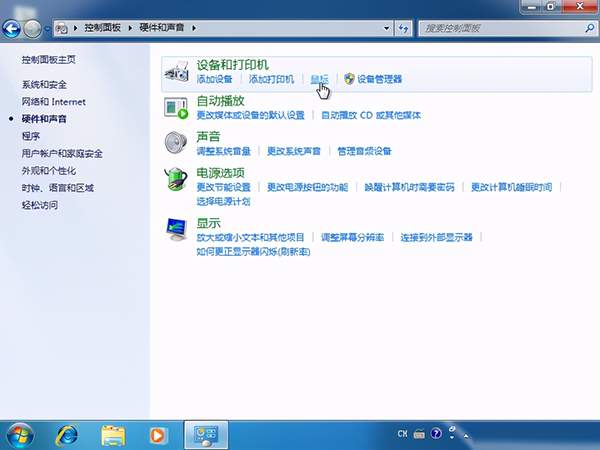Screen dimensions: 600x450
Task: Open the Windows Start menu orb
Action: pos(20,435)
